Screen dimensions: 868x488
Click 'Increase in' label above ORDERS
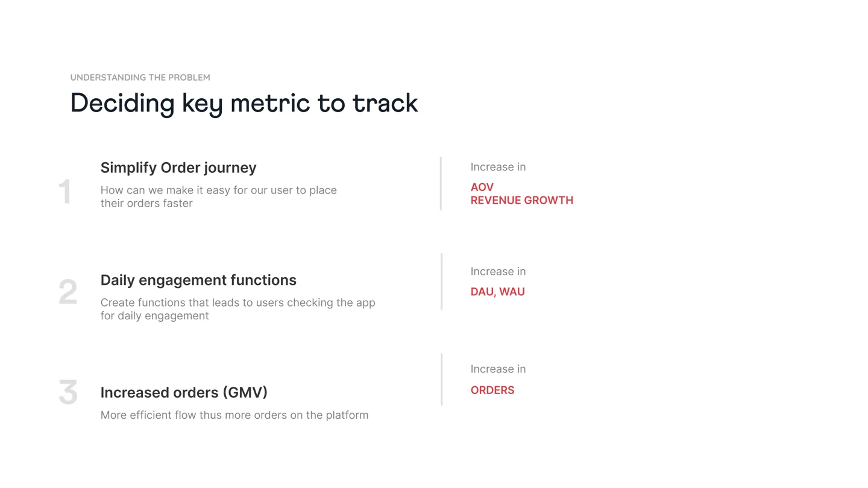pyautogui.click(x=498, y=369)
